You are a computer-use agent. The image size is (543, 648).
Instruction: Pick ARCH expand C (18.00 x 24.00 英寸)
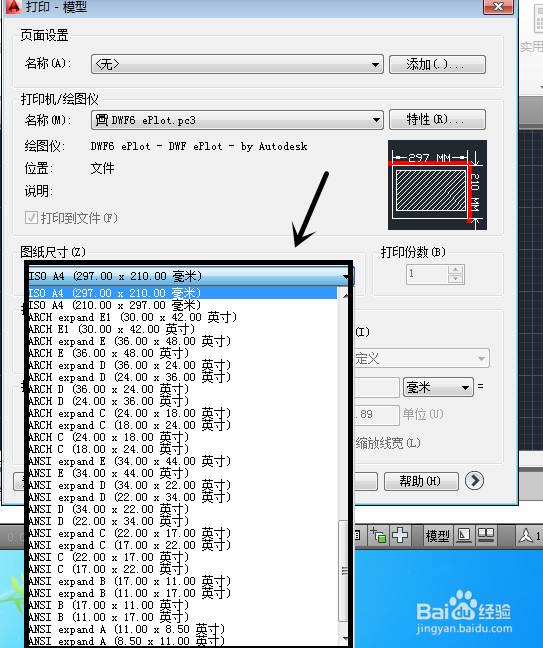click(x=183, y=425)
